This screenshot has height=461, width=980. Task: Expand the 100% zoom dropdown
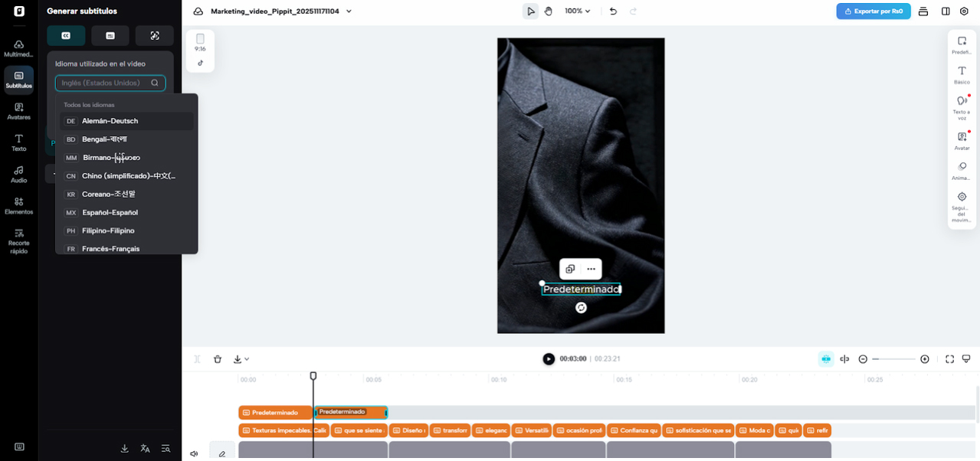(x=578, y=11)
